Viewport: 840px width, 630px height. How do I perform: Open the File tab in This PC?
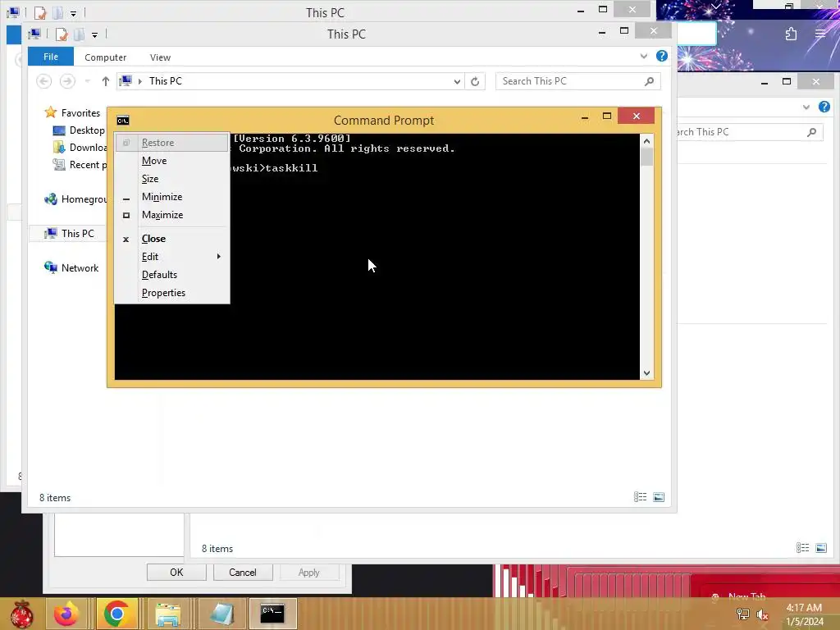(x=51, y=57)
